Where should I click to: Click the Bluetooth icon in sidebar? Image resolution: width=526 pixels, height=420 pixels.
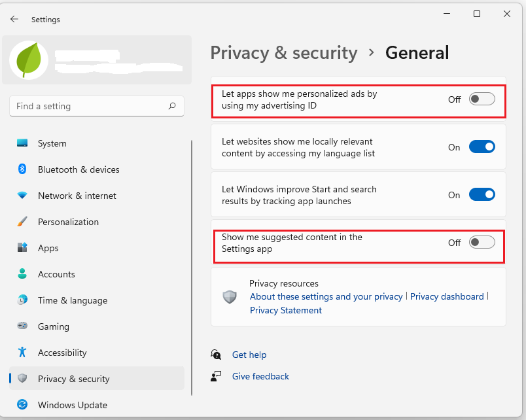tap(22, 169)
